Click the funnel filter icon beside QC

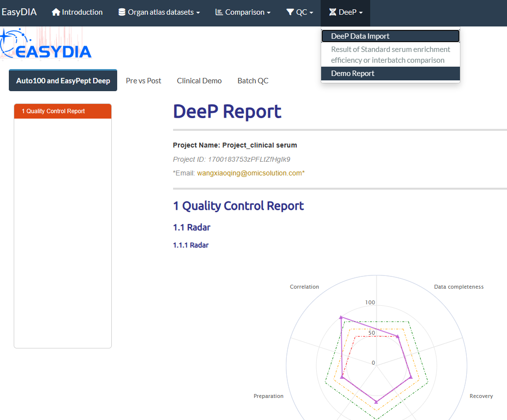click(x=290, y=12)
